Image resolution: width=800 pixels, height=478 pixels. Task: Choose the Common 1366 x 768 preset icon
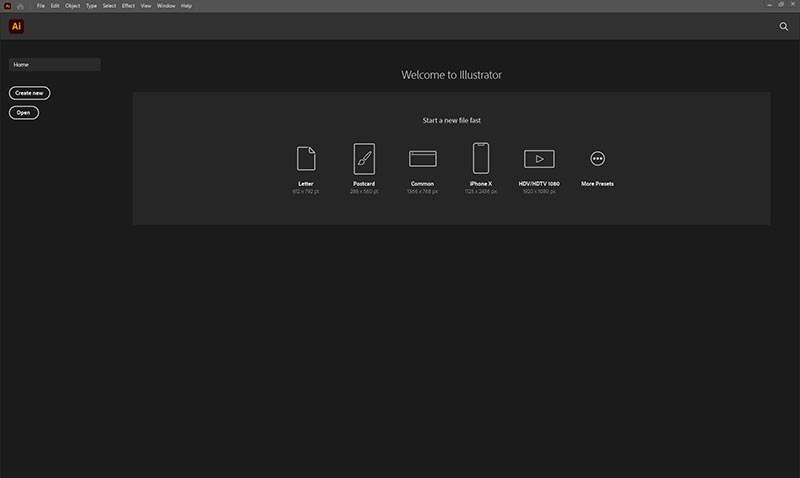point(422,159)
